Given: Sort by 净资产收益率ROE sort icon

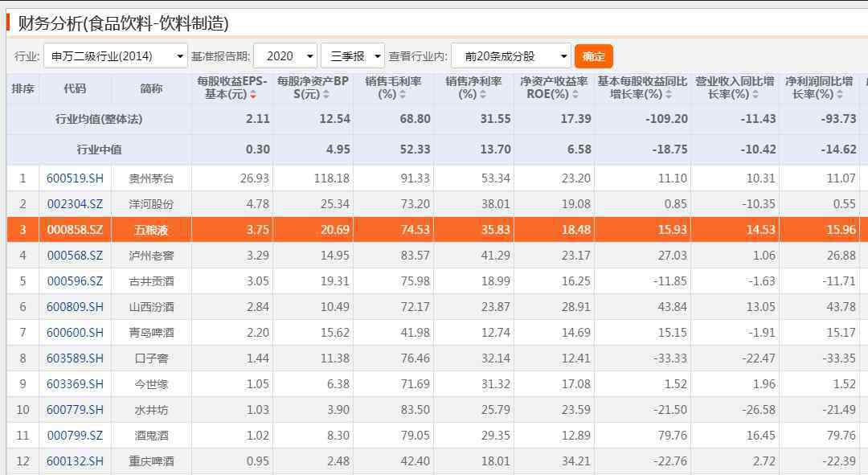Looking at the screenshot, I should (575, 95).
